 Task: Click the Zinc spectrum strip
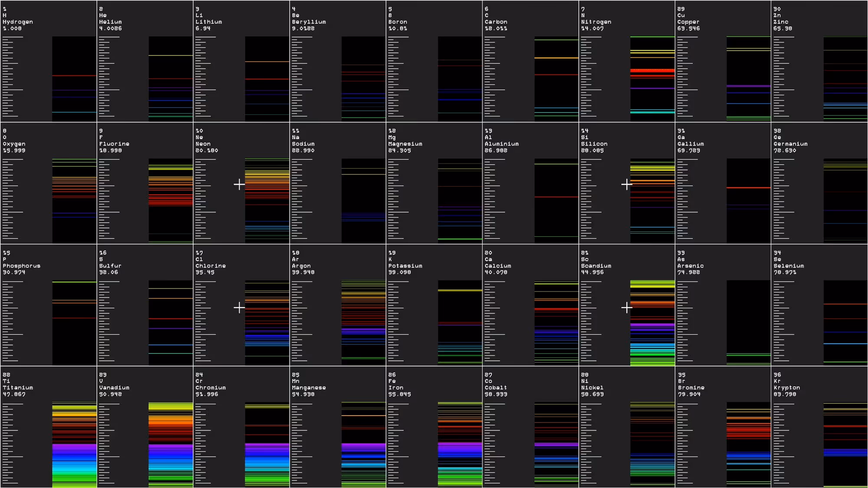coord(845,79)
